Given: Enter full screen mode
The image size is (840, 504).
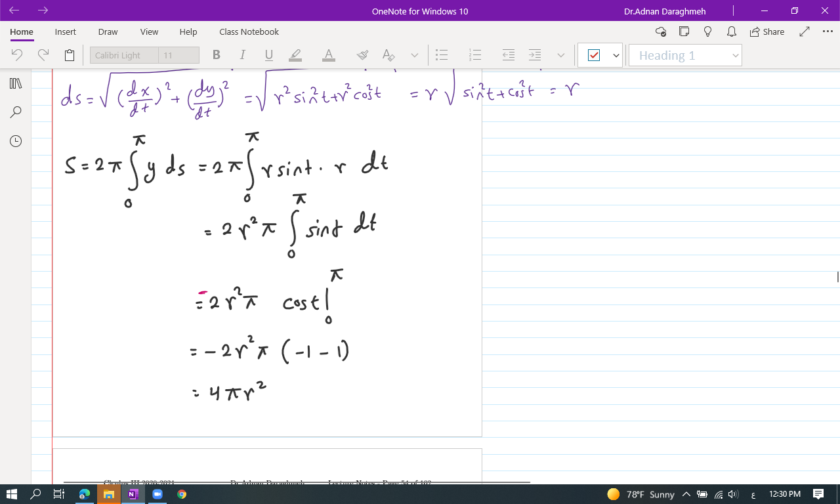Looking at the screenshot, I should [805, 31].
